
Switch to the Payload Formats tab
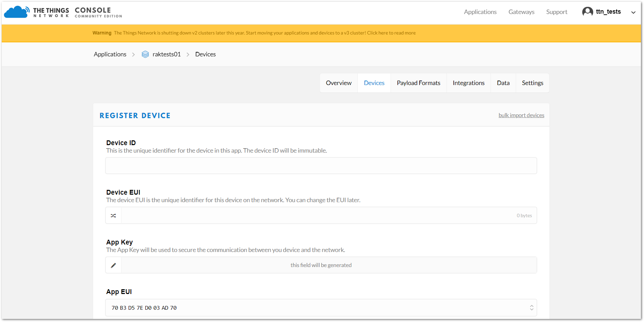[x=419, y=83]
